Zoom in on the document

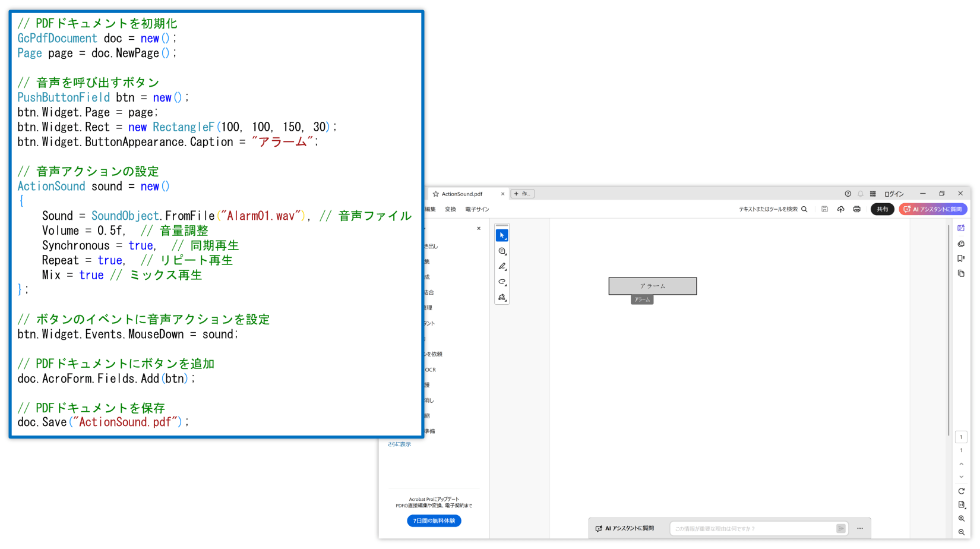point(962,518)
